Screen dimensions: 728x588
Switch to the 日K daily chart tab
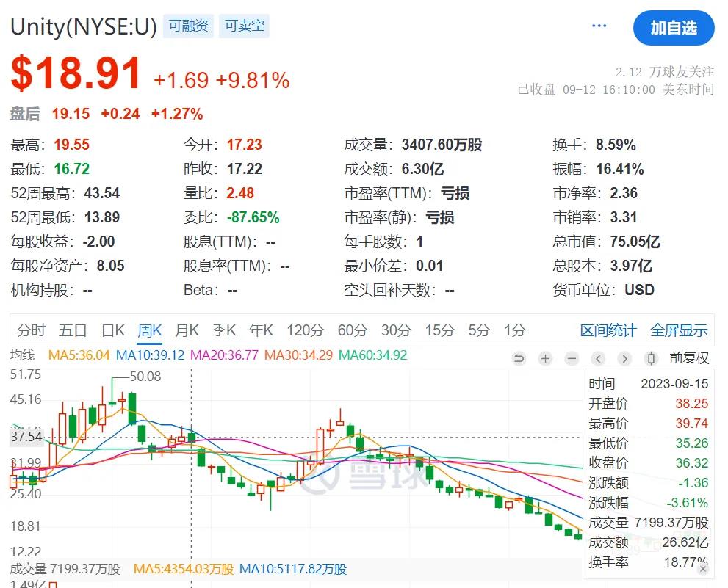[x=112, y=330]
